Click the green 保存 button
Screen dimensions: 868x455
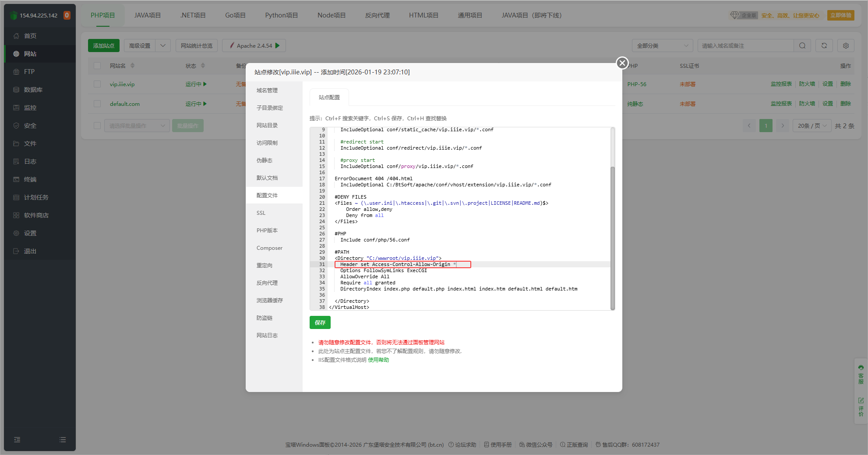point(320,322)
